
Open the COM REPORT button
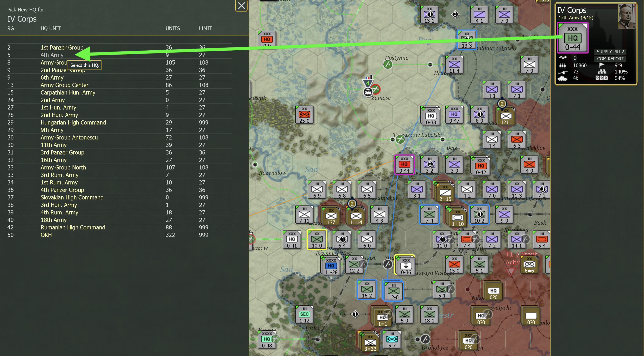610,59
